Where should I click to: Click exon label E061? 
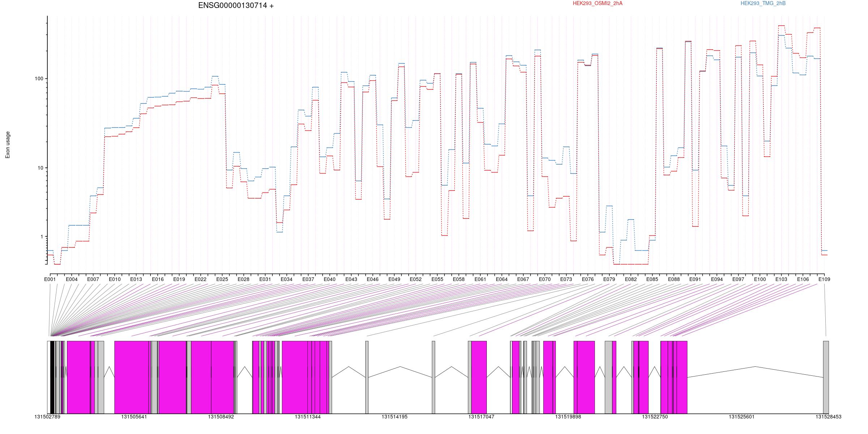click(480, 279)
